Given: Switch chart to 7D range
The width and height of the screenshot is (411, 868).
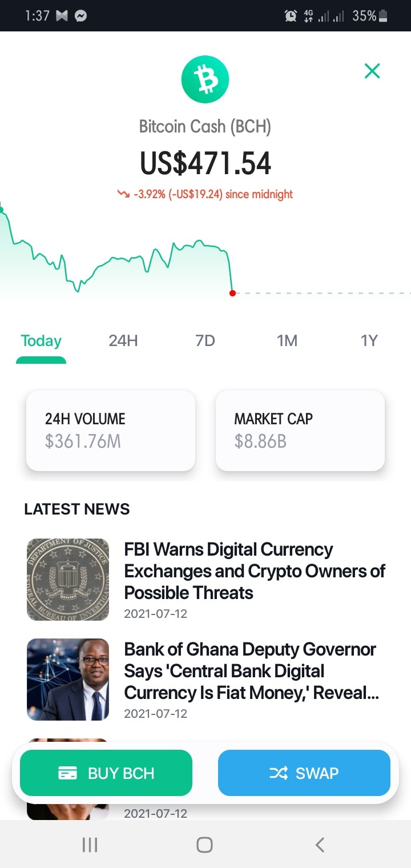Looking at the screenshot, I should pyautogui.click(x=205, y=341).
